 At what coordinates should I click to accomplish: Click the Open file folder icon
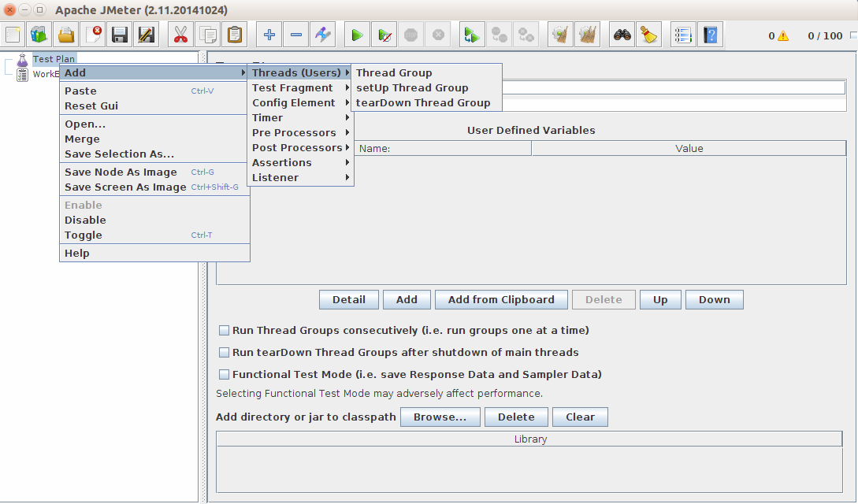tap(66, 35)
